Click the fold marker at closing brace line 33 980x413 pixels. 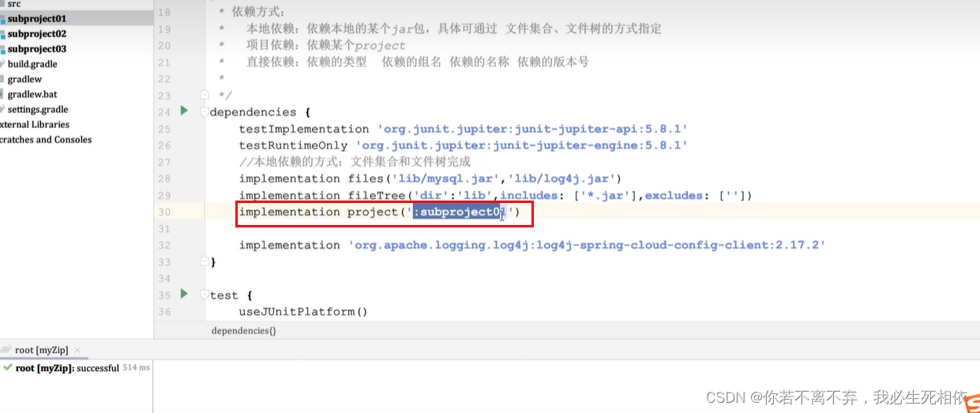click(205, 261)
